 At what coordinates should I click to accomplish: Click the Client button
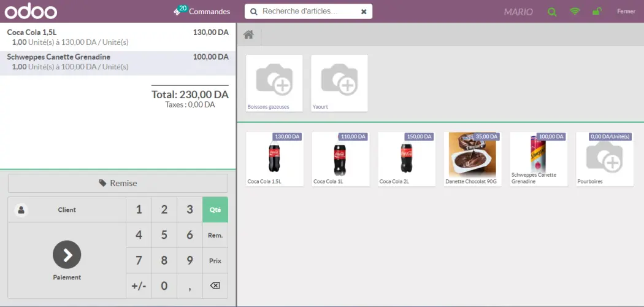[67, 209]
